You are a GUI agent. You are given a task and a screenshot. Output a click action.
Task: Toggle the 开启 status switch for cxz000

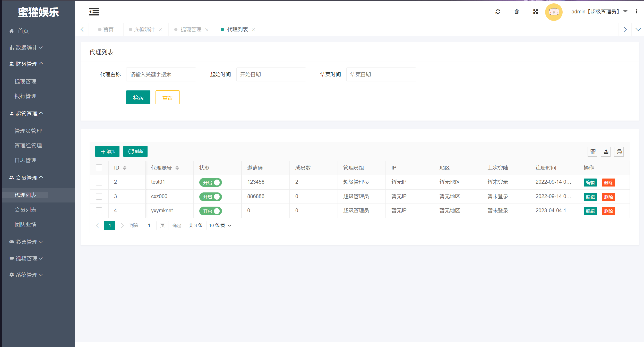[x=210, y=197]
